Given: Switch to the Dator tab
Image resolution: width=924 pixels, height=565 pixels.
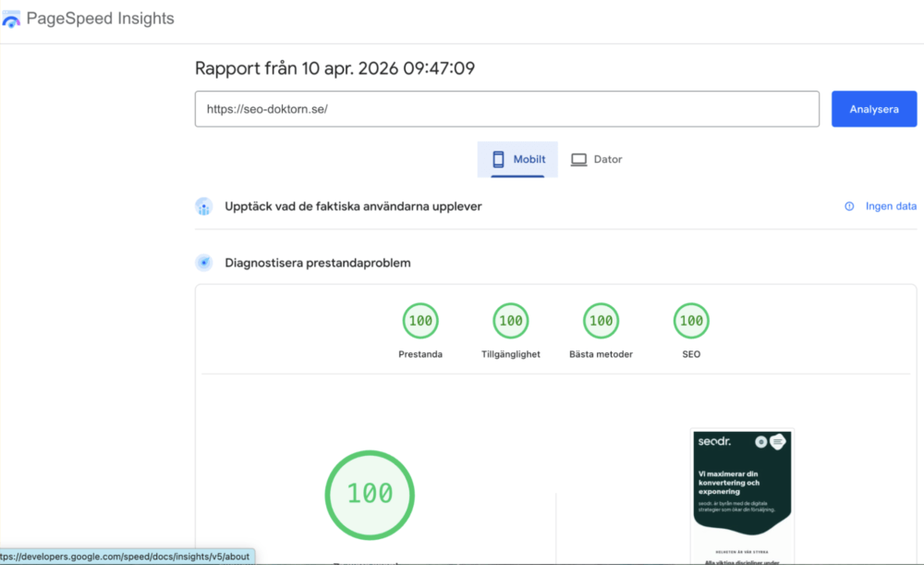Looking at the screenshot, I should pyautogui.click(x=596, y=159).
